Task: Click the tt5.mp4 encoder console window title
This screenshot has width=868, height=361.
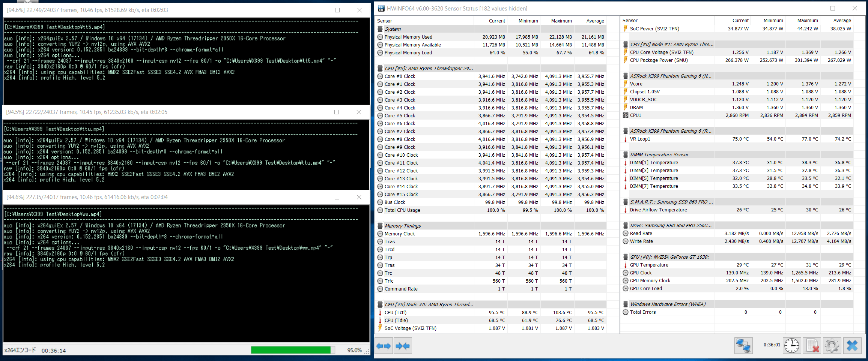Action: click(87, 10)
